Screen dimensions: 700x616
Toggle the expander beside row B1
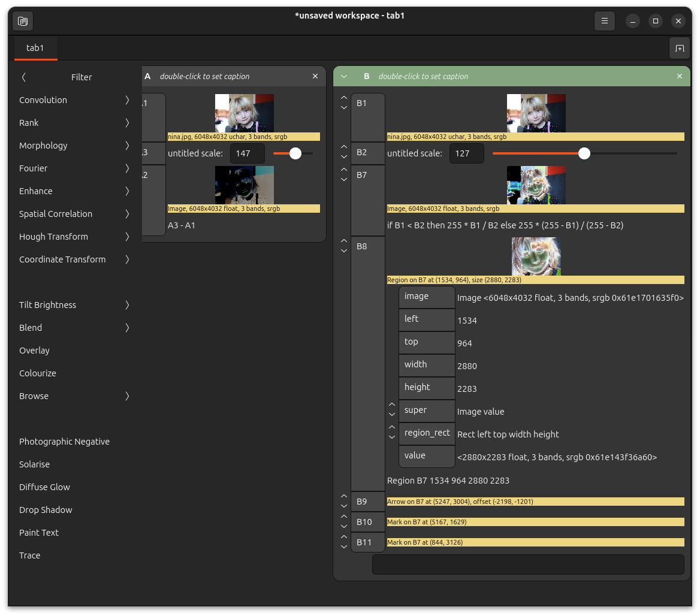(x=344, y=102)
